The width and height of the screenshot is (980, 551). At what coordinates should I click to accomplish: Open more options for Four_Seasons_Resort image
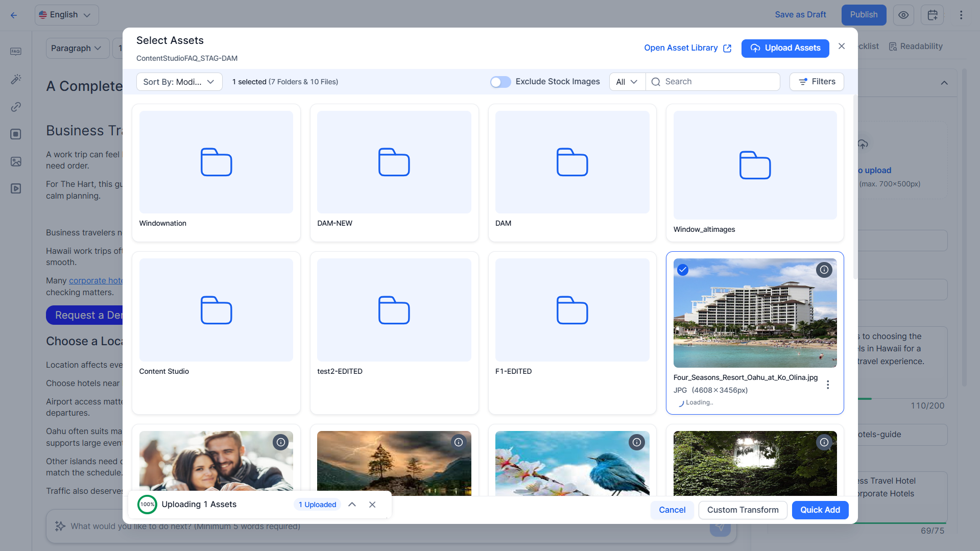coord(828,385)
